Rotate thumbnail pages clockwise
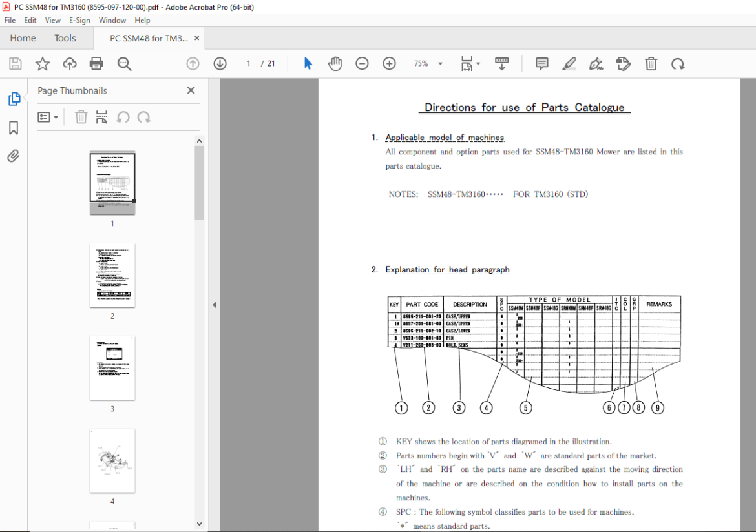Viewport: 756px width, 532px height. 143,117
